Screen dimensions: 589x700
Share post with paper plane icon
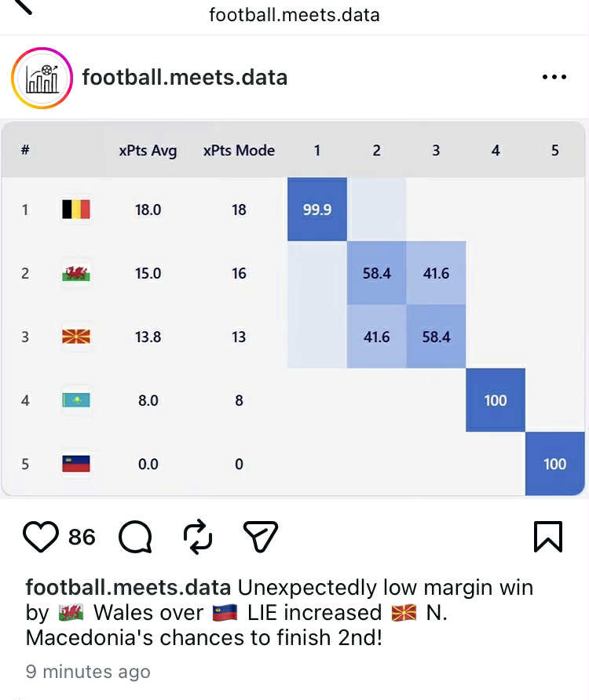tap(261, 537)
